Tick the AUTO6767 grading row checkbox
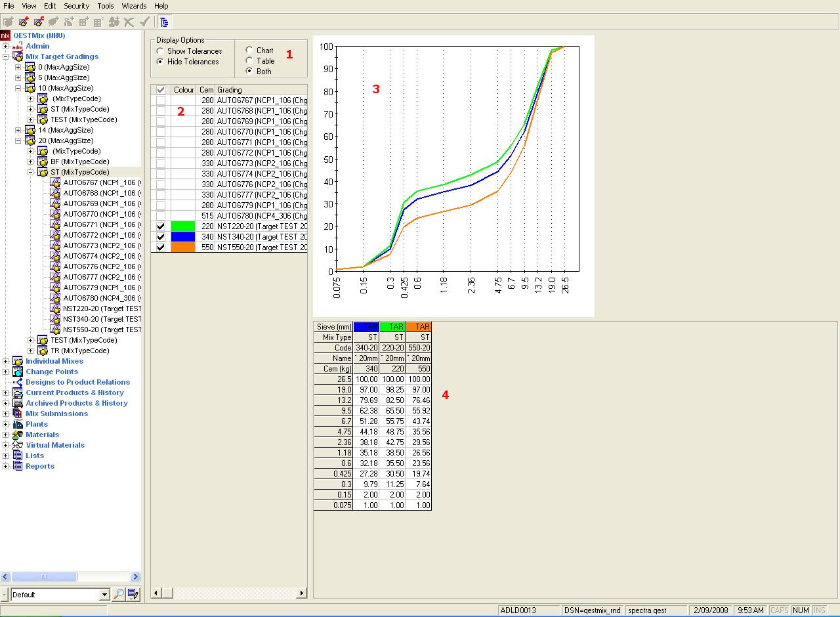840x617 pixels. (x=161, y=100)
